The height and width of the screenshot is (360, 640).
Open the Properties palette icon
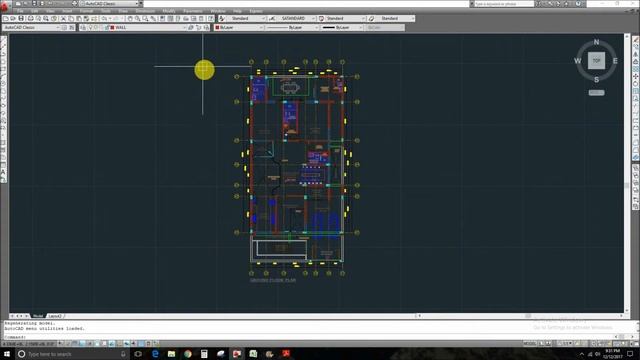162,18
